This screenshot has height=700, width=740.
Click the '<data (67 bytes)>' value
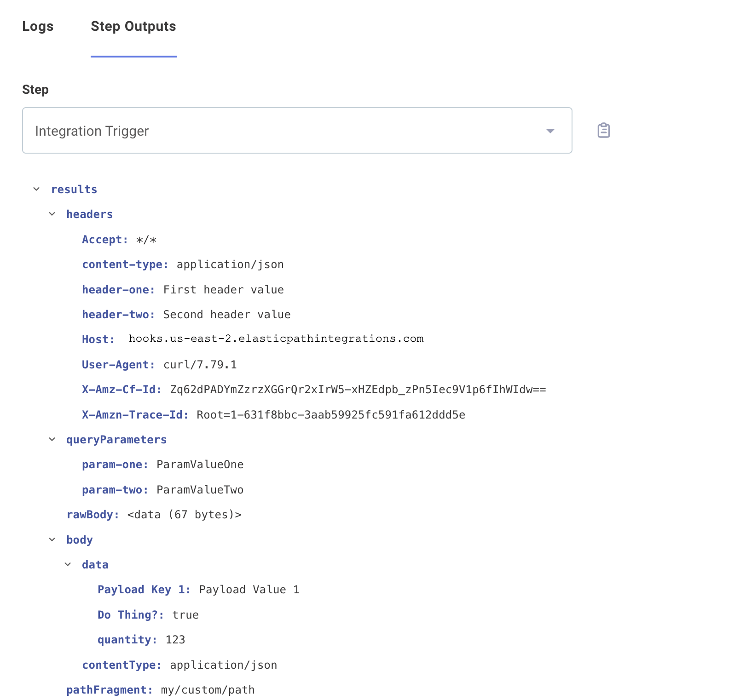[x=185, y=515]
